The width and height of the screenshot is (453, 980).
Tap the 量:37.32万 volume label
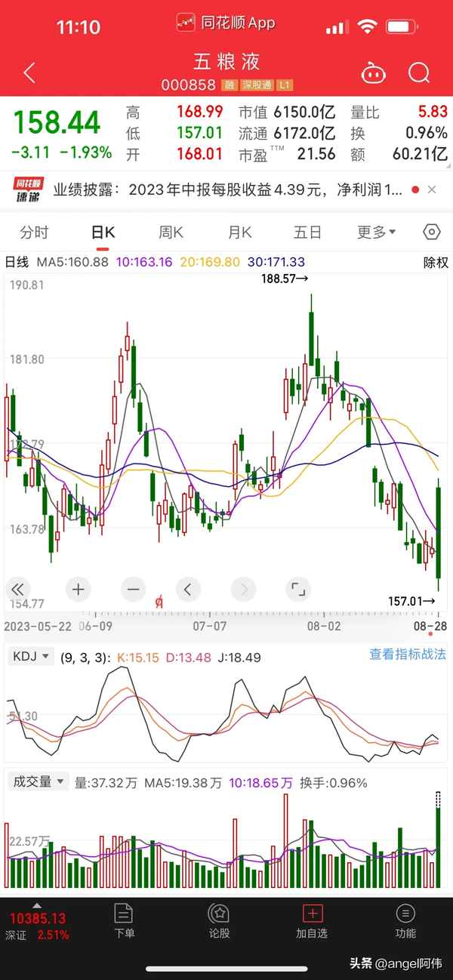pyautogui.click(x=106, y=783)
